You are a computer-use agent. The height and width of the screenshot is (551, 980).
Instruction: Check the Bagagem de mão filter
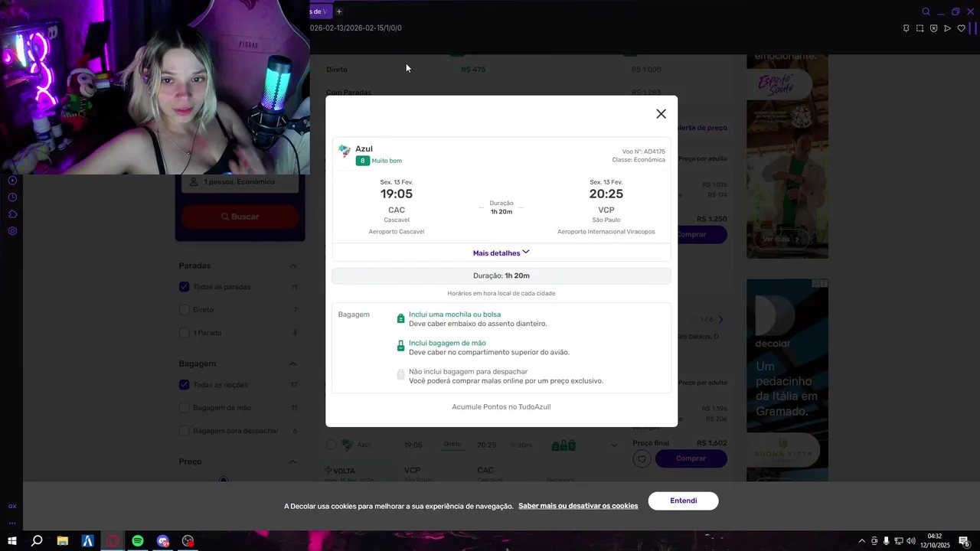184,408
